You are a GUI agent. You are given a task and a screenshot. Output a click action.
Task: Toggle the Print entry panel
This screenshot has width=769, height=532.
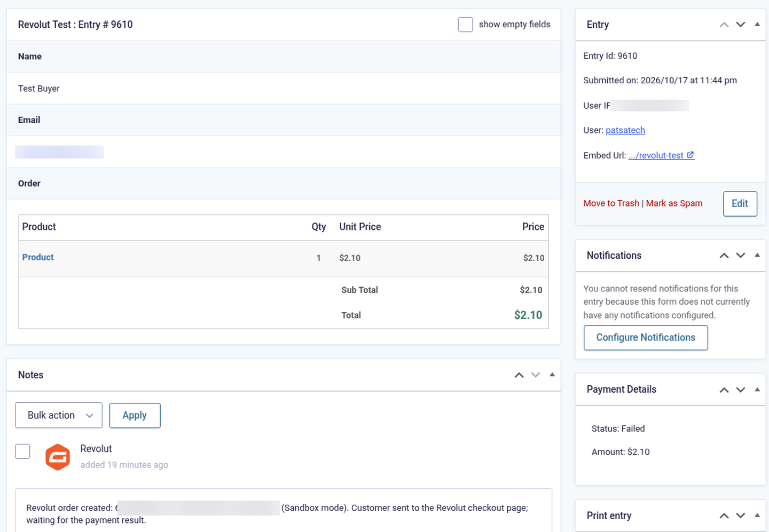point(757,515)
